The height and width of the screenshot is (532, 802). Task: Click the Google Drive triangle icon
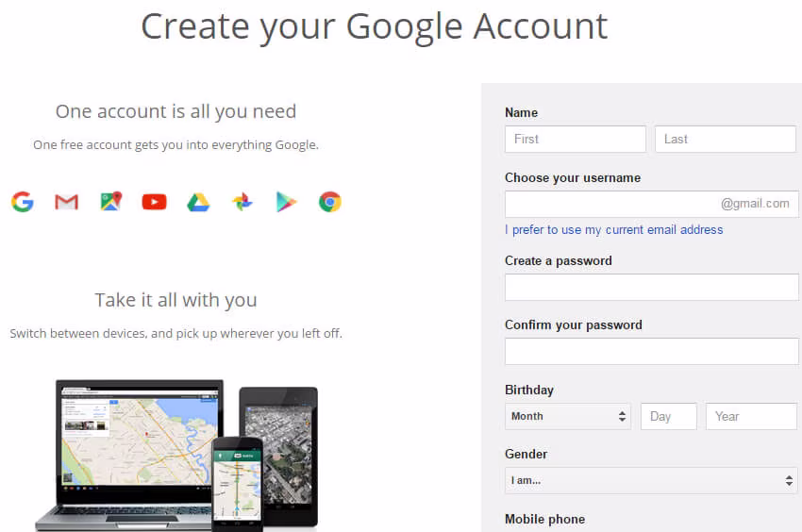[x=198, y=203]
